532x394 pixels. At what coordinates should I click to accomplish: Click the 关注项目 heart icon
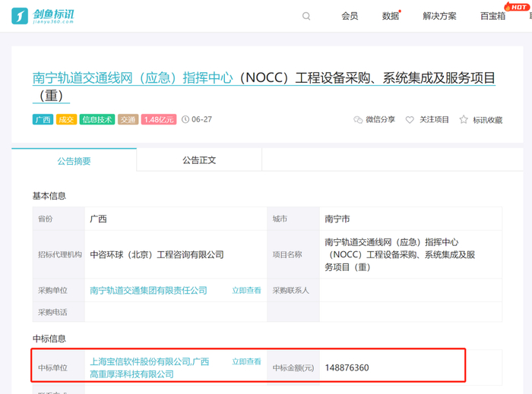pyautogui.click(x=410, y=120)
